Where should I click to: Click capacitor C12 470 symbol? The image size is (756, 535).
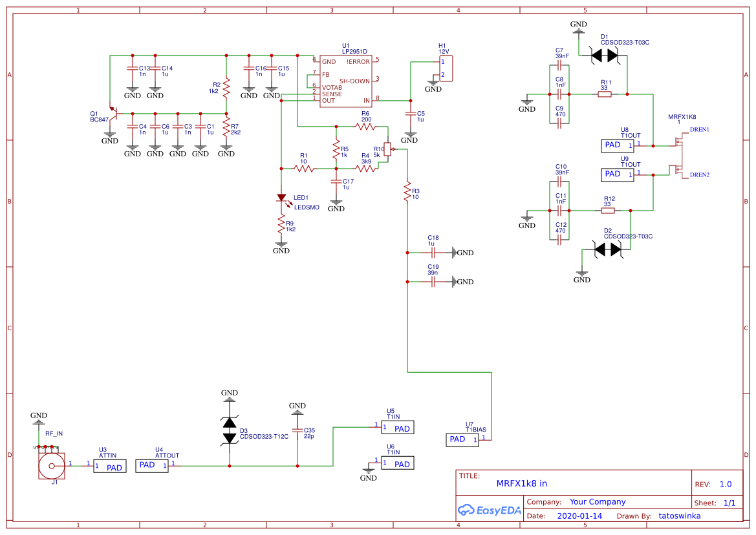559,240
